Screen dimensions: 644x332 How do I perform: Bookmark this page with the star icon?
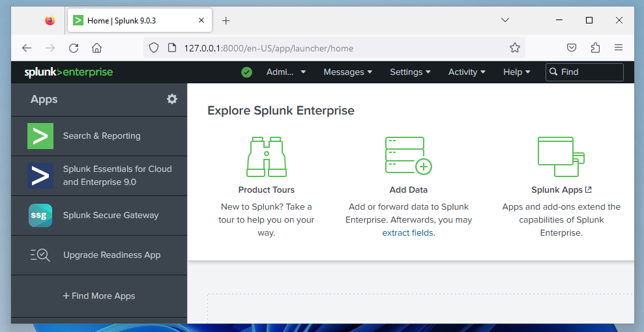pos(515,48)
